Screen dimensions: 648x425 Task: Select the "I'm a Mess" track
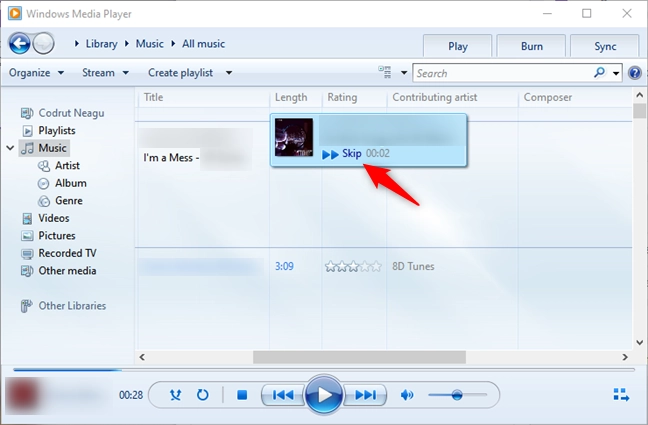171,158
